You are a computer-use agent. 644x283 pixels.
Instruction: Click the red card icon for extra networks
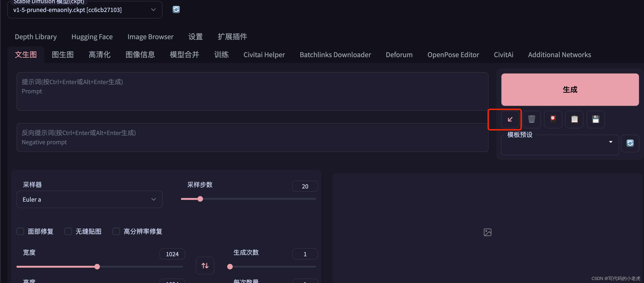553,119
